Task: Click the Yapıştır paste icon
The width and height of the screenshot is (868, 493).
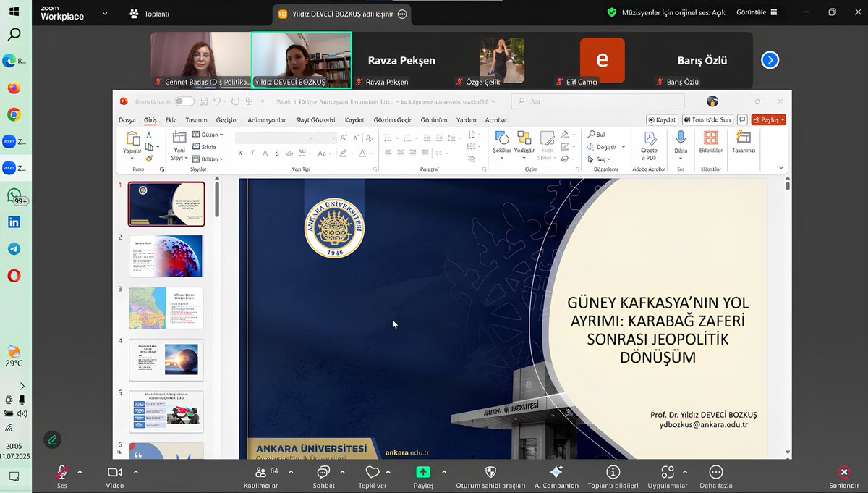Action: [x=132, y=138]
